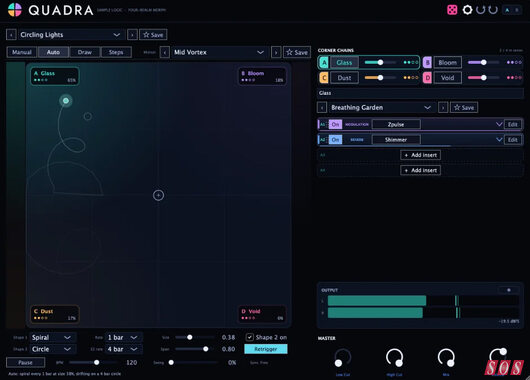Image resolution: width=530 pixels, height=380 pixels.
Task: Go to previous chain preset before Breathing Garden
Action: pyautogui.click(x=322, y=108)
